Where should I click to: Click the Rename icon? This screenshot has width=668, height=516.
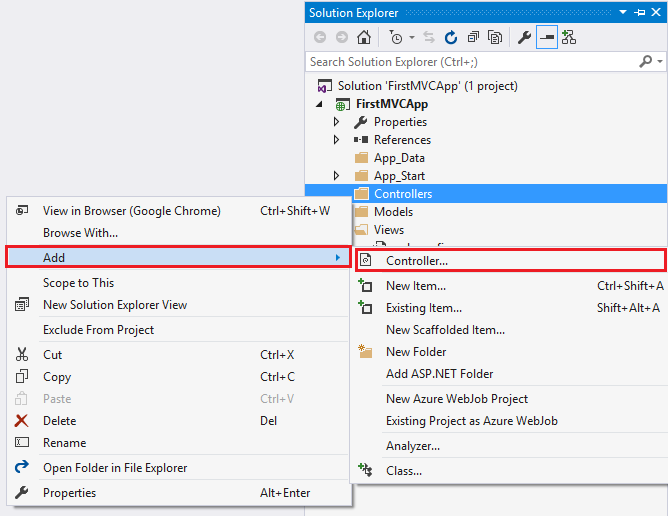point(22,442)
